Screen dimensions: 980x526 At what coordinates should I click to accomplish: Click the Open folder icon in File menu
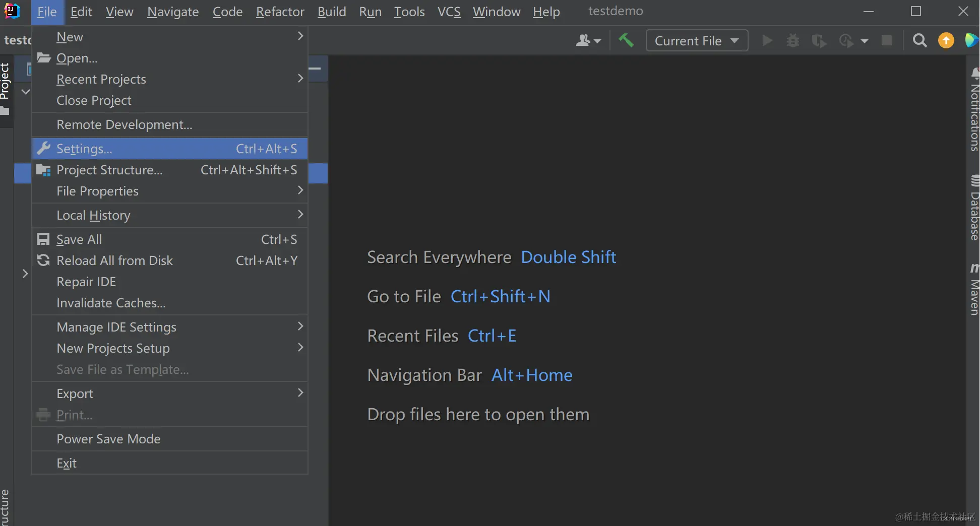click(44, 57)
